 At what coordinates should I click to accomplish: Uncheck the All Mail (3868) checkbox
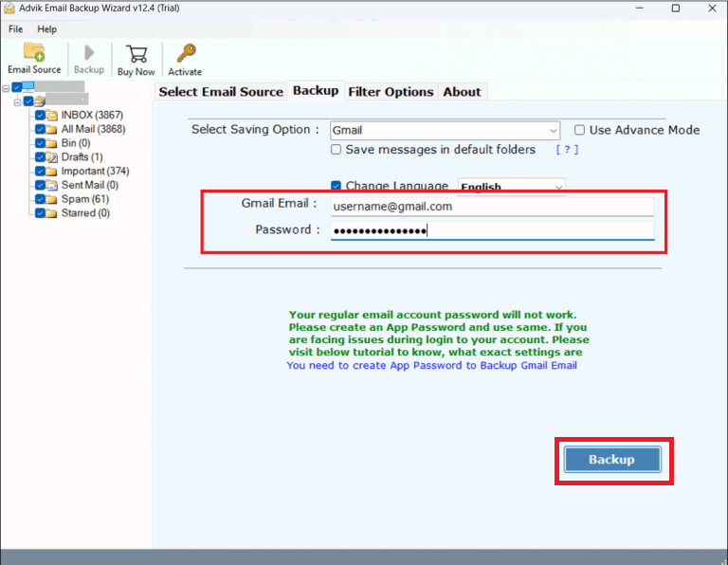click(x=40, y=129)
